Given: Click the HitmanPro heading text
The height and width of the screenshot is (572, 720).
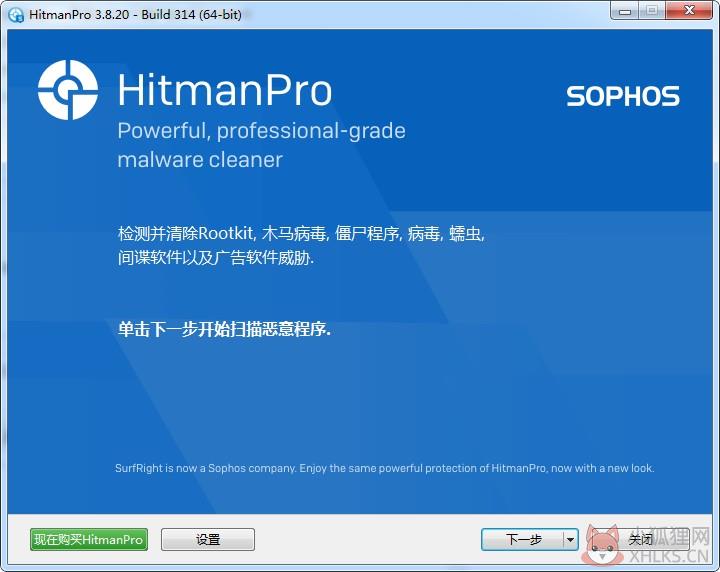Looking at the screenshot, I should pos(225,90).
